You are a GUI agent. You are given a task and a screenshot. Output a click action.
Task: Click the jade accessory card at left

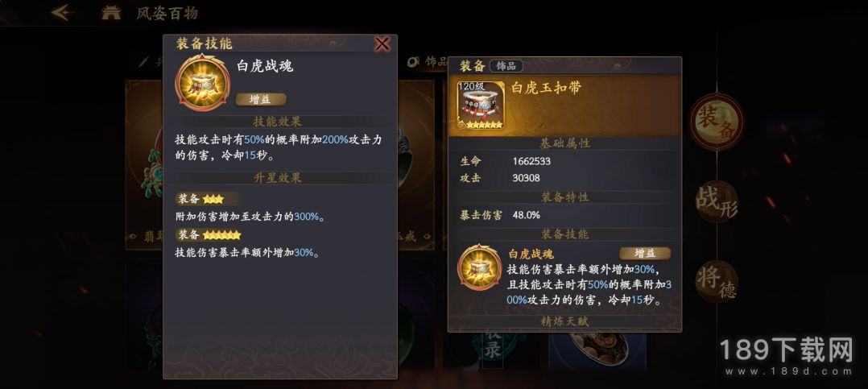tap(145, 165)
